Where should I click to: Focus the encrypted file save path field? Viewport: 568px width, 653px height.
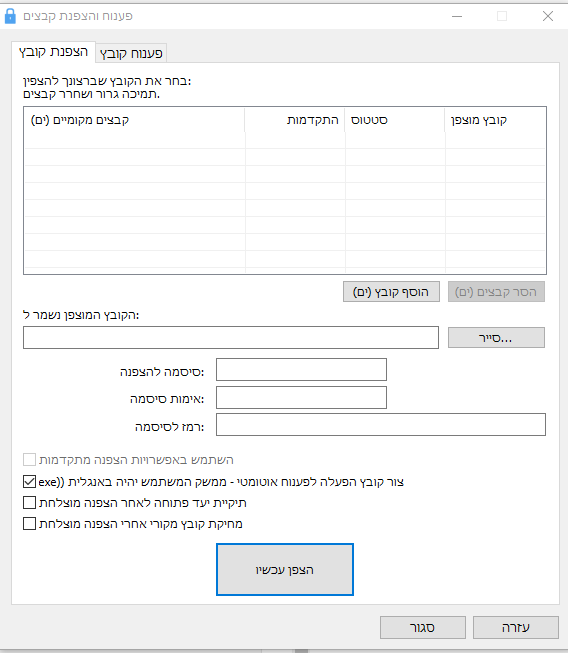coord(231,337)
